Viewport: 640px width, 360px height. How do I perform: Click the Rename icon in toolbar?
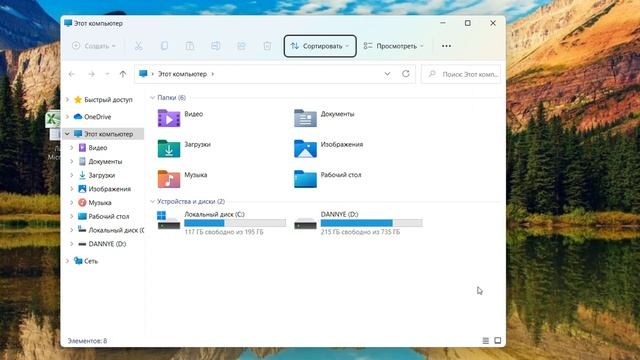[216, 46]
